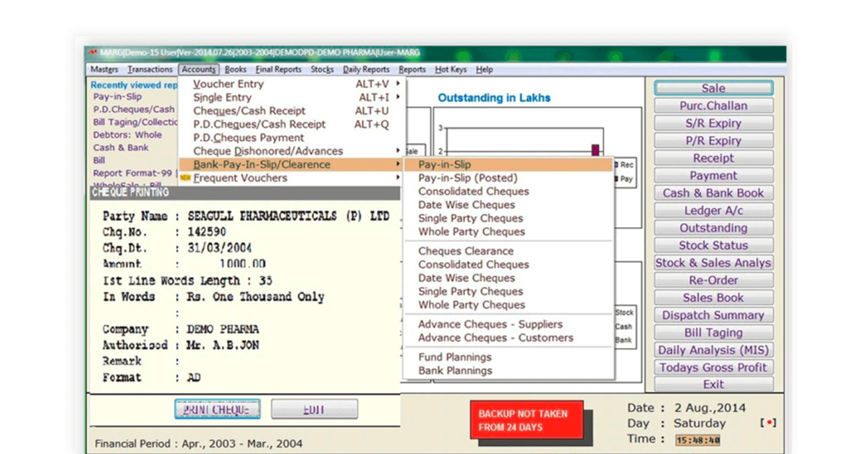Open Todays Gross Profit
The height and width of the screenshot is (454, 868).
pyautogui.click(x=713, y=367)
